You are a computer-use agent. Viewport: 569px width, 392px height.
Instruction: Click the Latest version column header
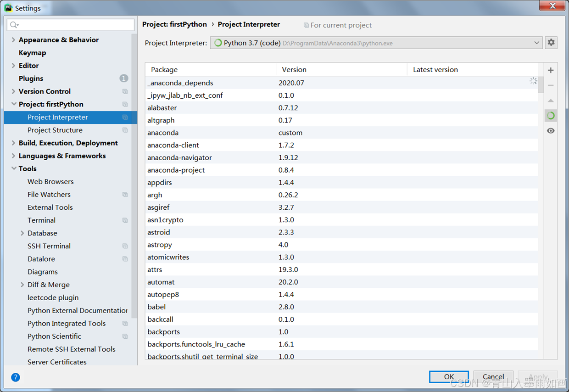[473, 69]
